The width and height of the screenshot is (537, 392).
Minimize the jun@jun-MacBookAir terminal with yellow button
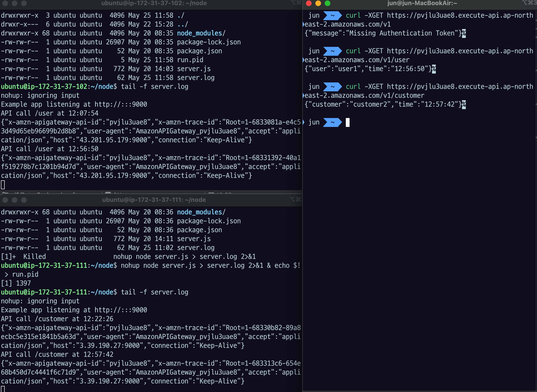pyautogui.click(x=318, y=3)
